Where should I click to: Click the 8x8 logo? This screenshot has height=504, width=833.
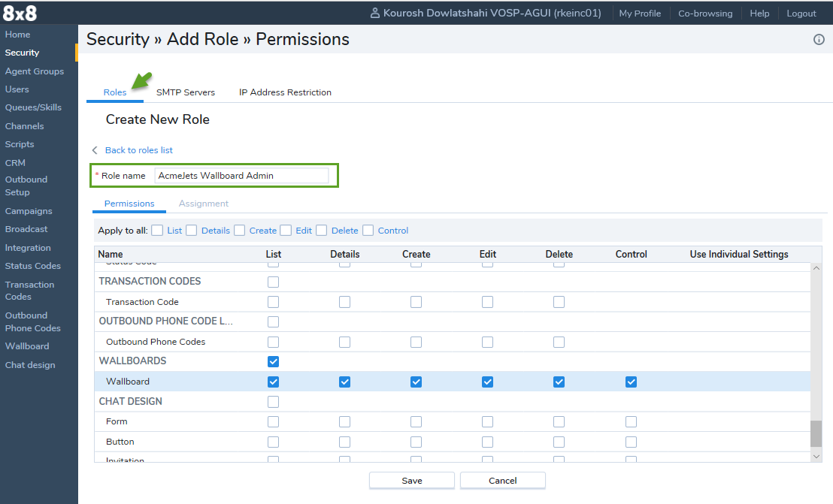click(20, 13)
